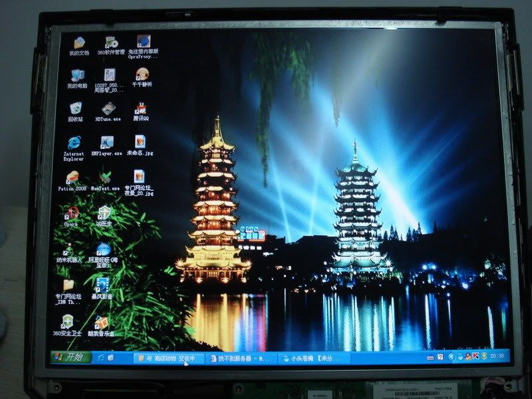Select the 未命名.jpg image file
532x399 pixels.
click(140, 142)
